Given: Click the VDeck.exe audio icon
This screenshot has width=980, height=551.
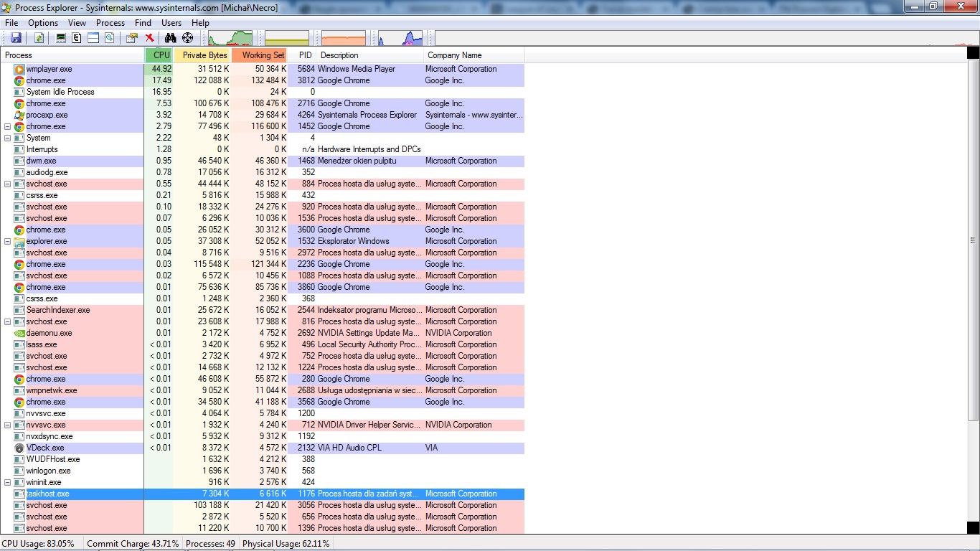Looking at the screenshot, I should 19,448.
